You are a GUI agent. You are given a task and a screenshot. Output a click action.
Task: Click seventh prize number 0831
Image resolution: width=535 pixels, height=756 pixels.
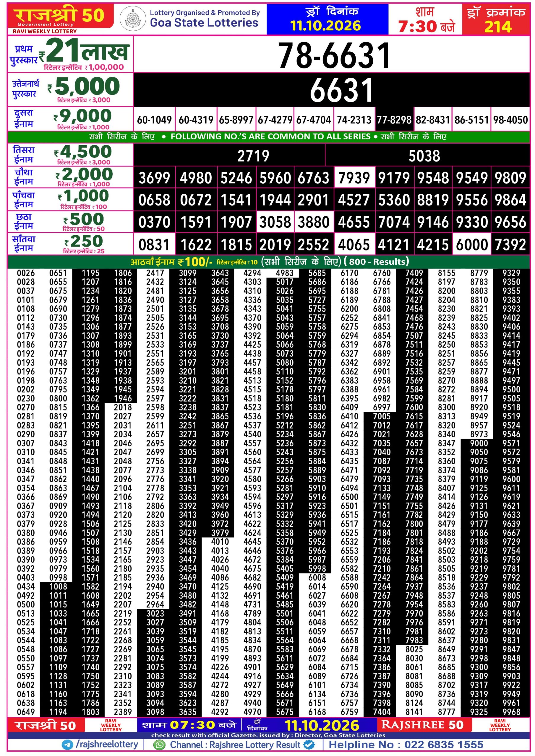154,245
